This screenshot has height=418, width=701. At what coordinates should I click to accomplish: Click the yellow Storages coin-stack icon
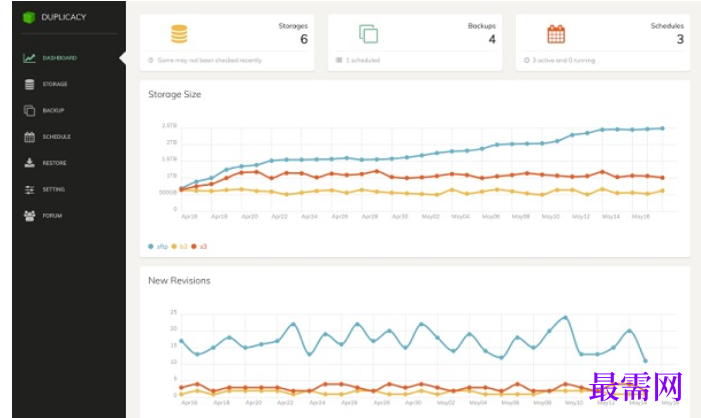179,34
